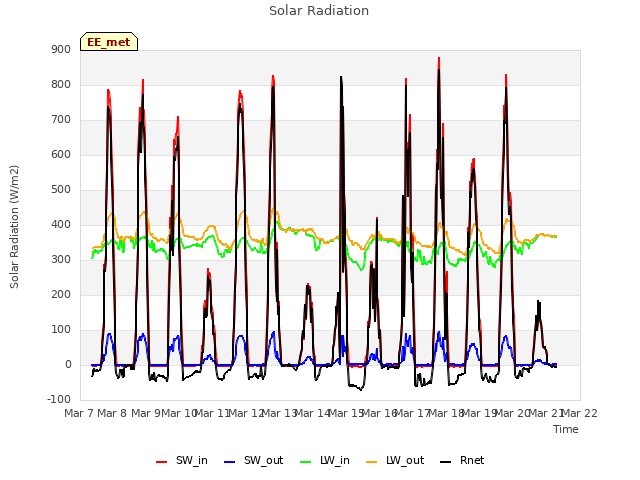Click the Mar 12 date tick label

pos(246,413)
